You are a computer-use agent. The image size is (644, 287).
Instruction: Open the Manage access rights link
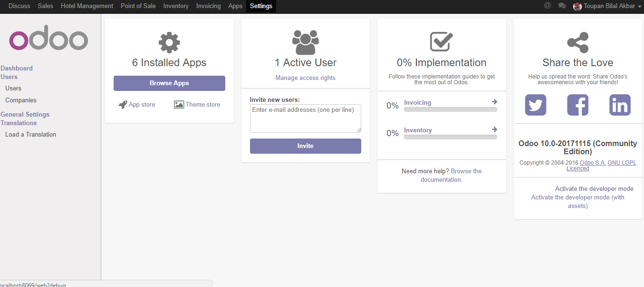[x=305, y=78]
